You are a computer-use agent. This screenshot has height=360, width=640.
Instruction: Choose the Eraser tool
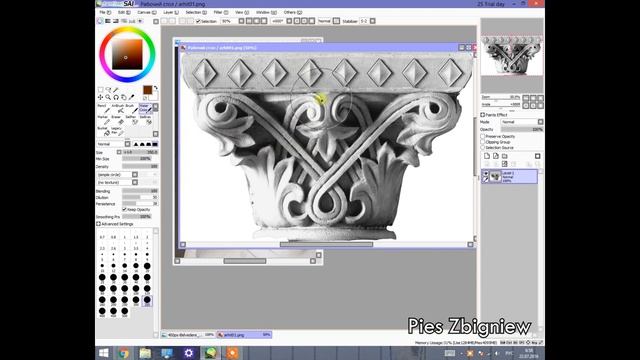(x=118, y=120)
